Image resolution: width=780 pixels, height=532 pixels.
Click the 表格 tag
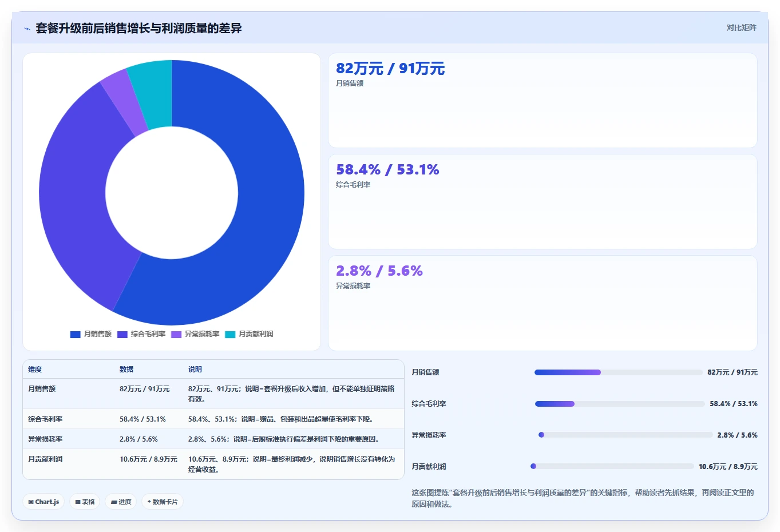pos(85,502)
